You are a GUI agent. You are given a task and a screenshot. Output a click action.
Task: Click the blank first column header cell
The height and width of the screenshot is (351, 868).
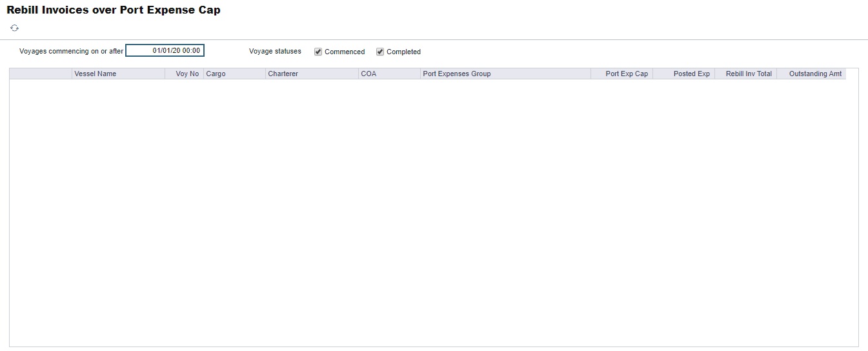41,74
